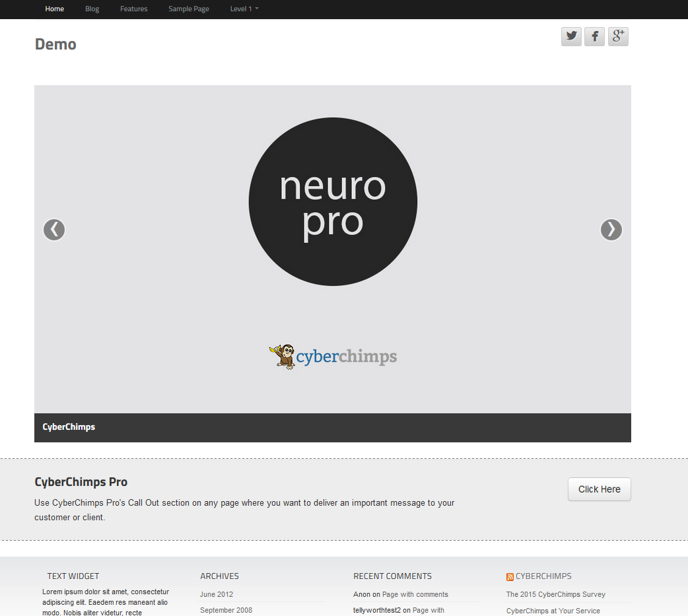Advance to next slide arrow
Viewport: 688px width, 616px height.
[611, 230]
